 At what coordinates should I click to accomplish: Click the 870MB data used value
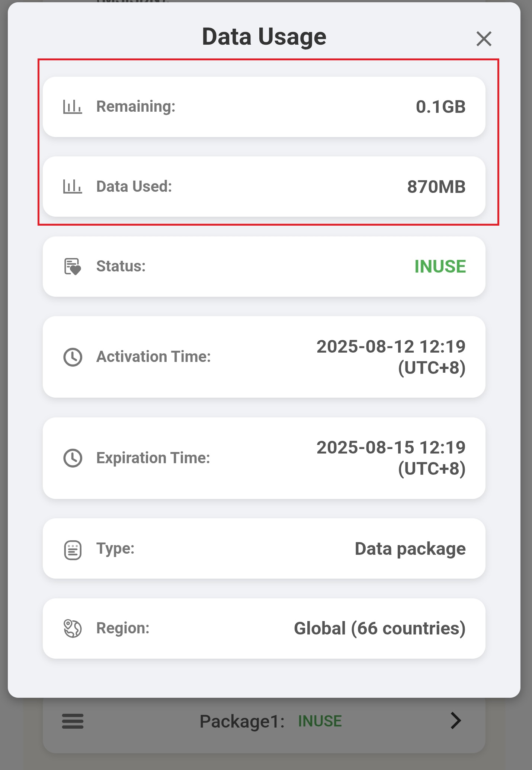[436, 187]
